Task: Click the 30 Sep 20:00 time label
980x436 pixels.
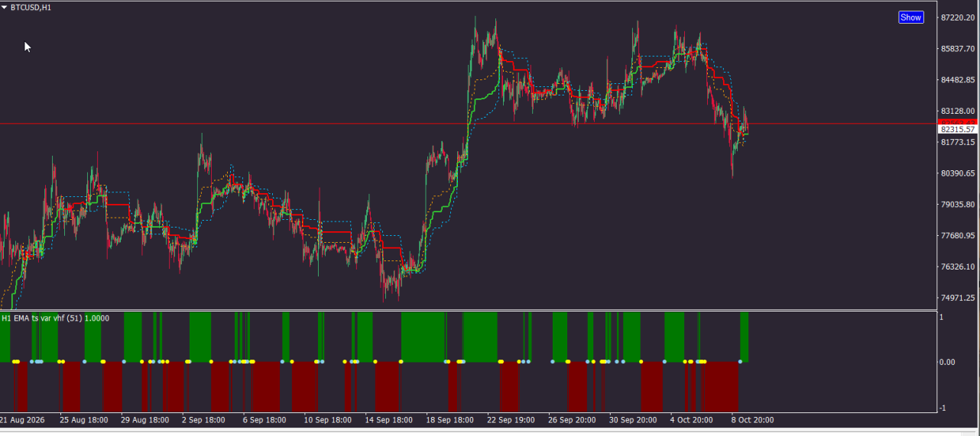Action: [x=634, y=419]
